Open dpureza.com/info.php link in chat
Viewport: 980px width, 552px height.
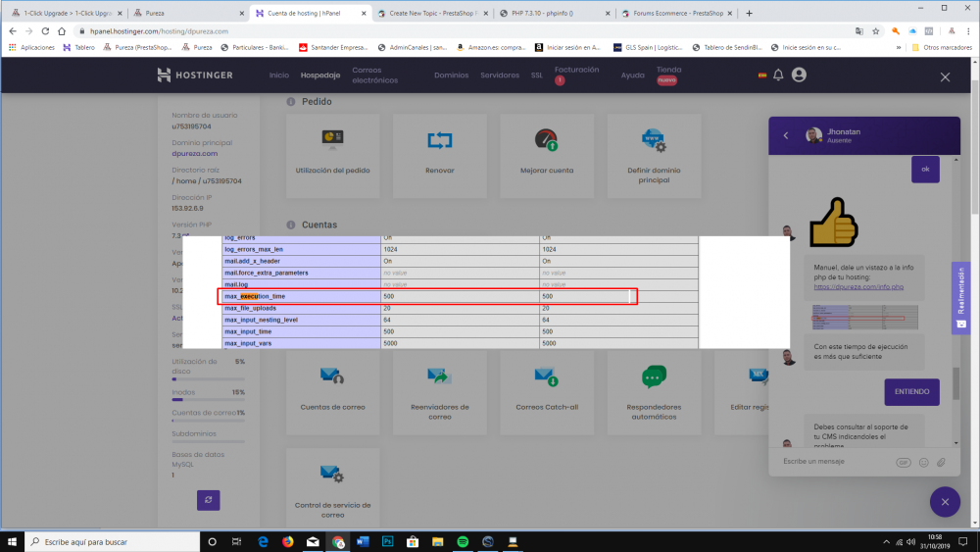[858, 287]
